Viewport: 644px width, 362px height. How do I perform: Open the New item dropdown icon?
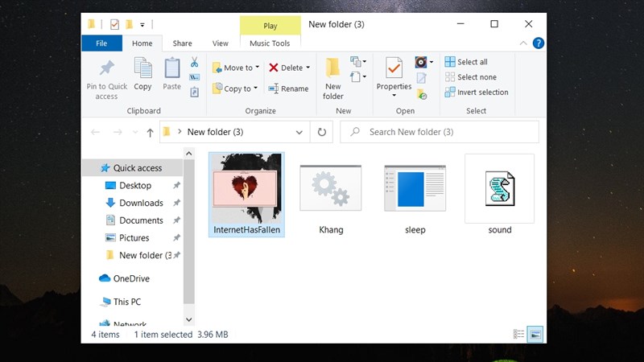point(357,62)
